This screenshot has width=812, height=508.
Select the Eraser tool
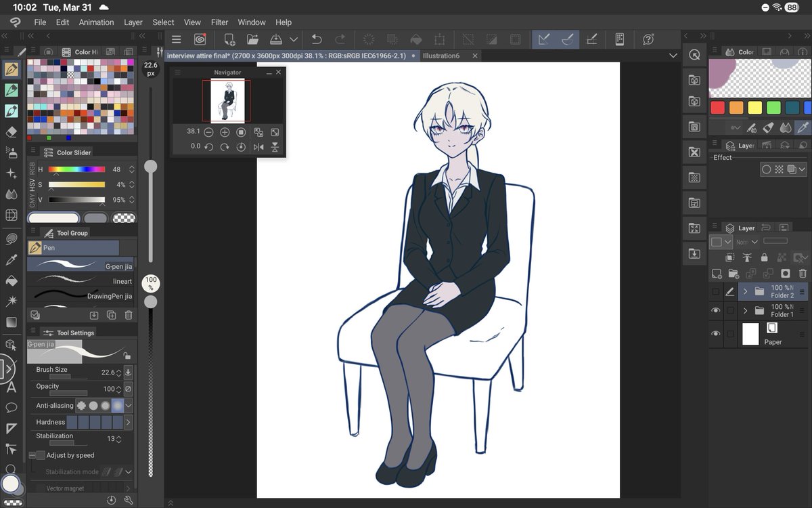(12, 131)
